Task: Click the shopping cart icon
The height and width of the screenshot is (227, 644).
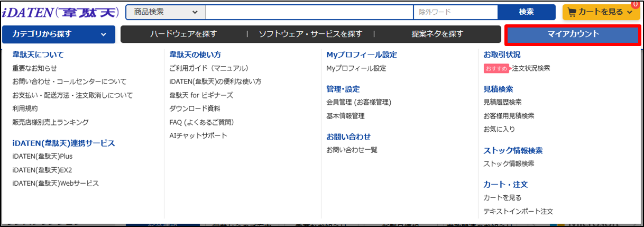Action: (x=572, y=12)
